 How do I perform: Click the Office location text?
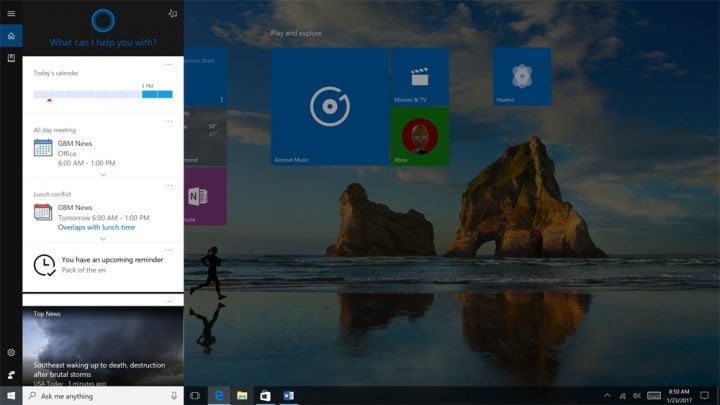point(67,153)
